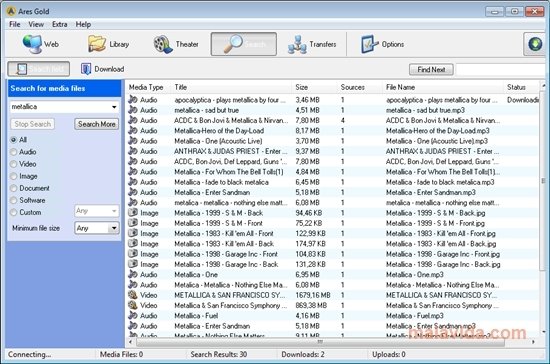Open the Web browser section
The width and height of the screenshot is (550, 364).
(40, 44)
